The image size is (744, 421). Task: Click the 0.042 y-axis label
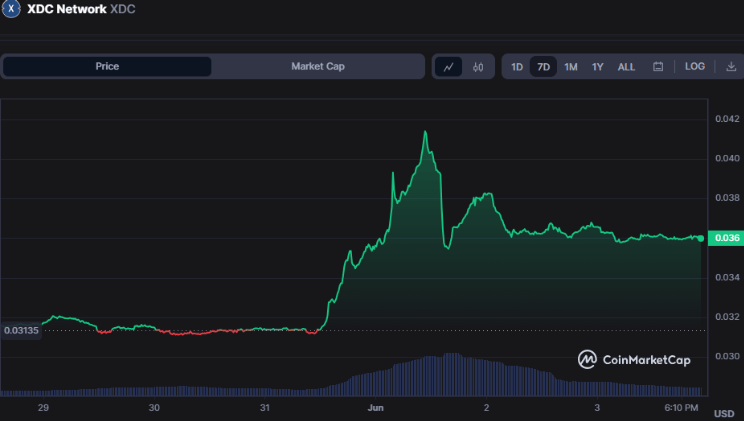click(727, 119)
